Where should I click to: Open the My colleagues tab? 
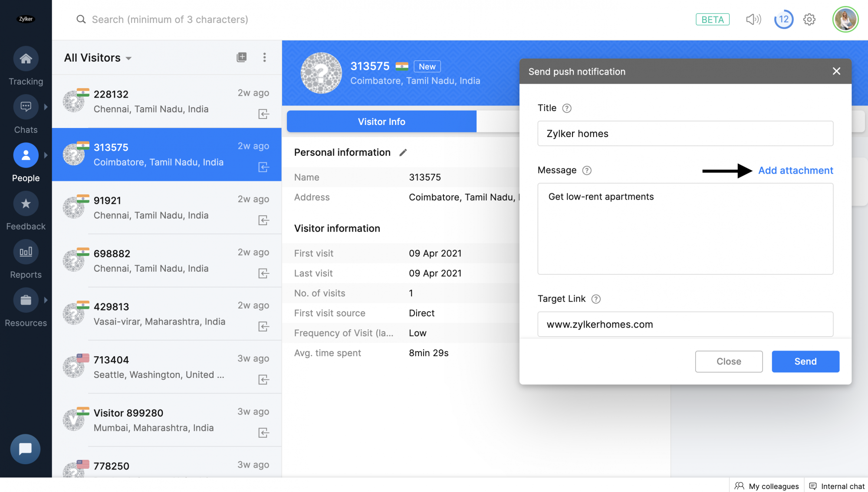[767, 486]
